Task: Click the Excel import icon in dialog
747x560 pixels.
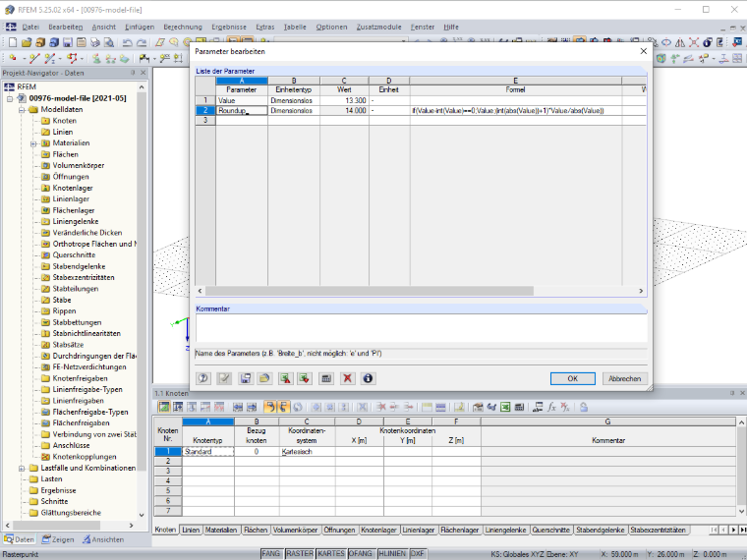Action: 305,378
